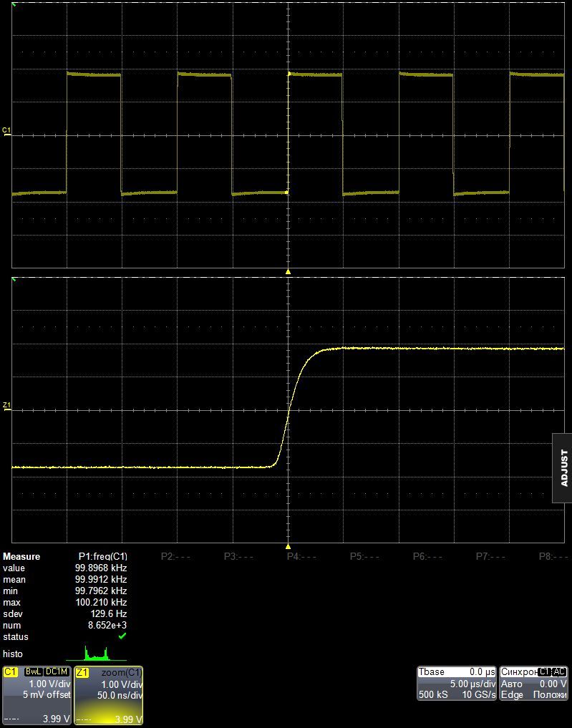Click the DC1M coupling indicator
The width and height of the screenshot is (572, 728).
[x=57, y=672]
